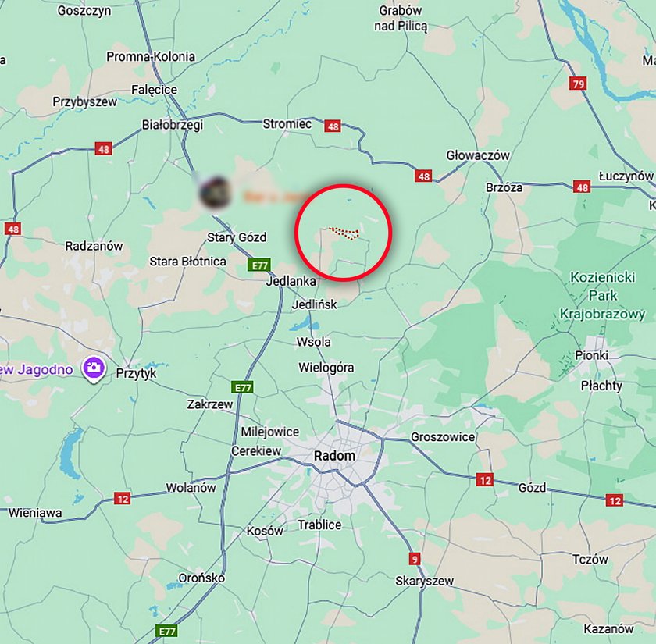The image size is (656, 644).
Task: Click the red dotted outline inside the circle
Action: pos(344,233)
